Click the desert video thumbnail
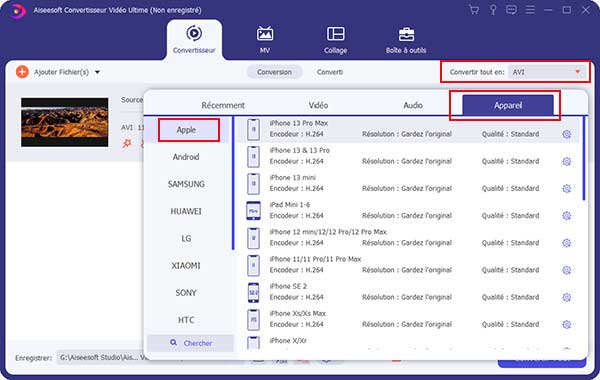 click(65, 122)
